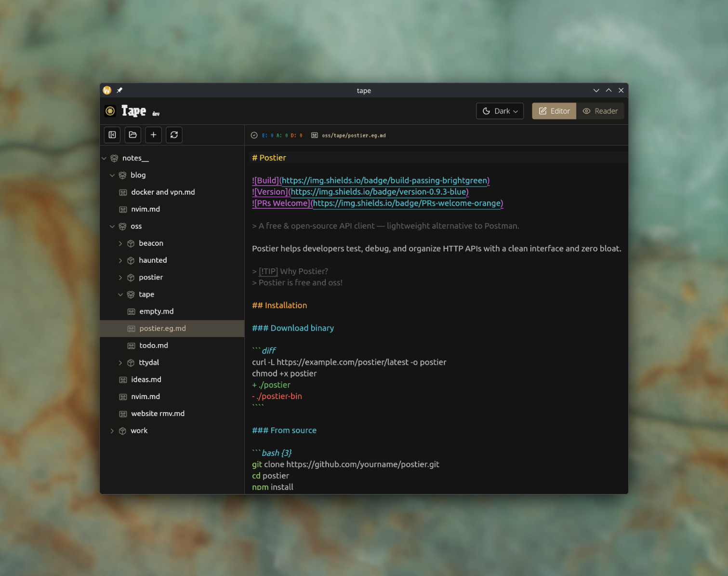The width and height of the screenshot is (728, 576).
Task: Click the 'curl -L https://example.com/postier/latest' line
Action: point(349,362)
